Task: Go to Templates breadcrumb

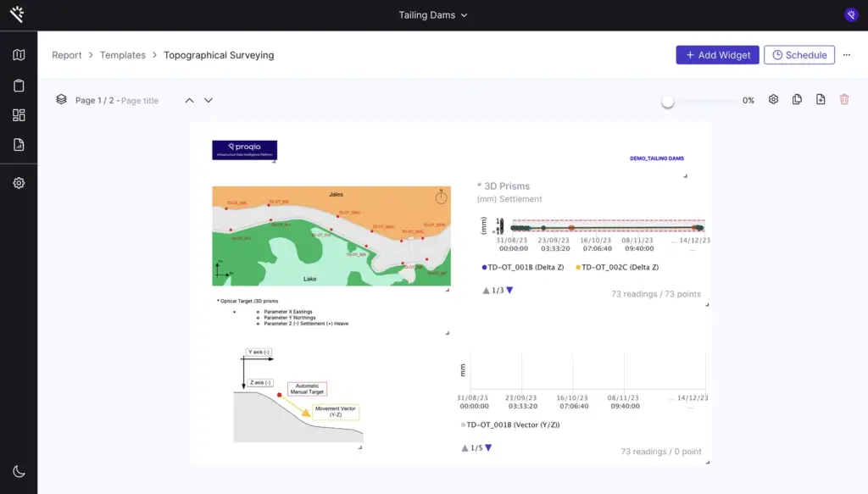Action: 123,55
